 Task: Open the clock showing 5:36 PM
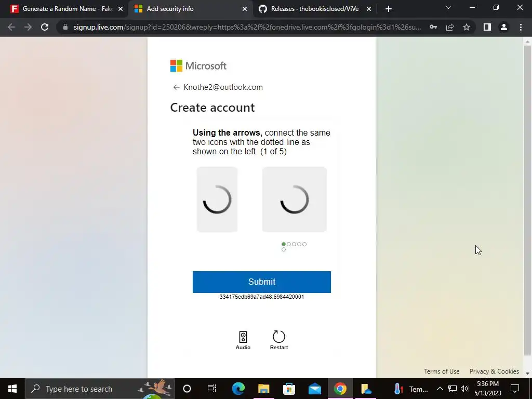487,389
